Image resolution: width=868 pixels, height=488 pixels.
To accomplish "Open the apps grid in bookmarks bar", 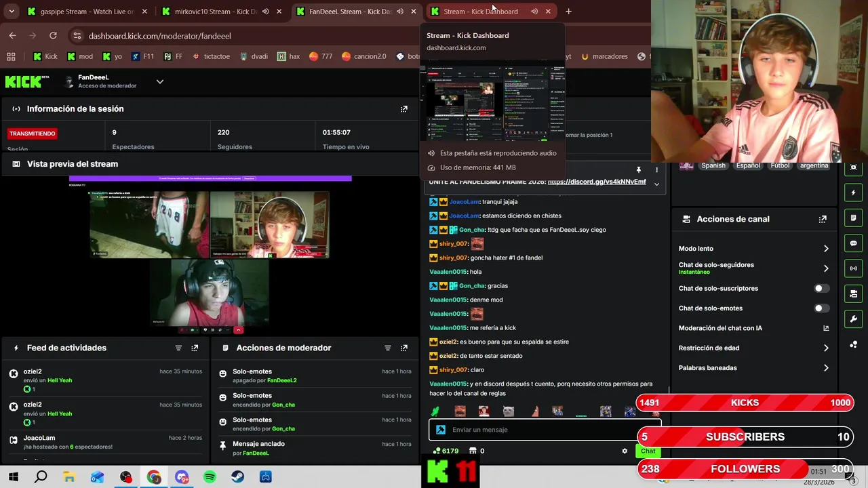I will (x=11, y=56).
